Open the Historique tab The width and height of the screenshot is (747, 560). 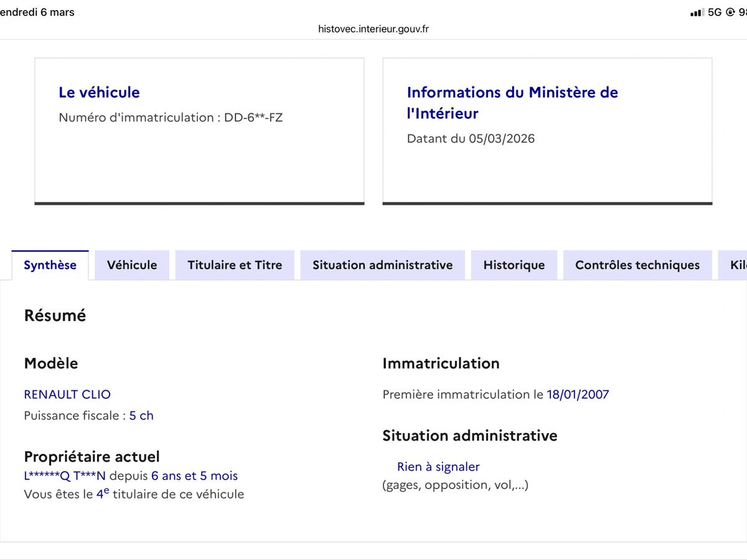[514, 264]
